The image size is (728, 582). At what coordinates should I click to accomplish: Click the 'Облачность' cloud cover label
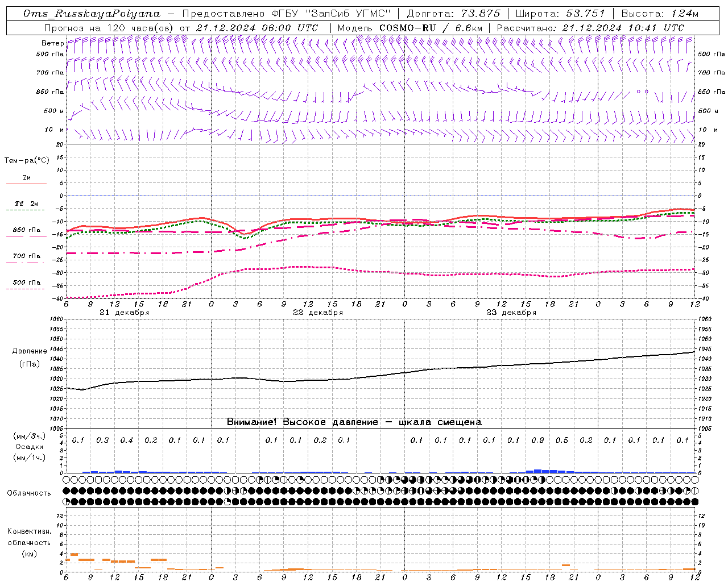point(29,493)
